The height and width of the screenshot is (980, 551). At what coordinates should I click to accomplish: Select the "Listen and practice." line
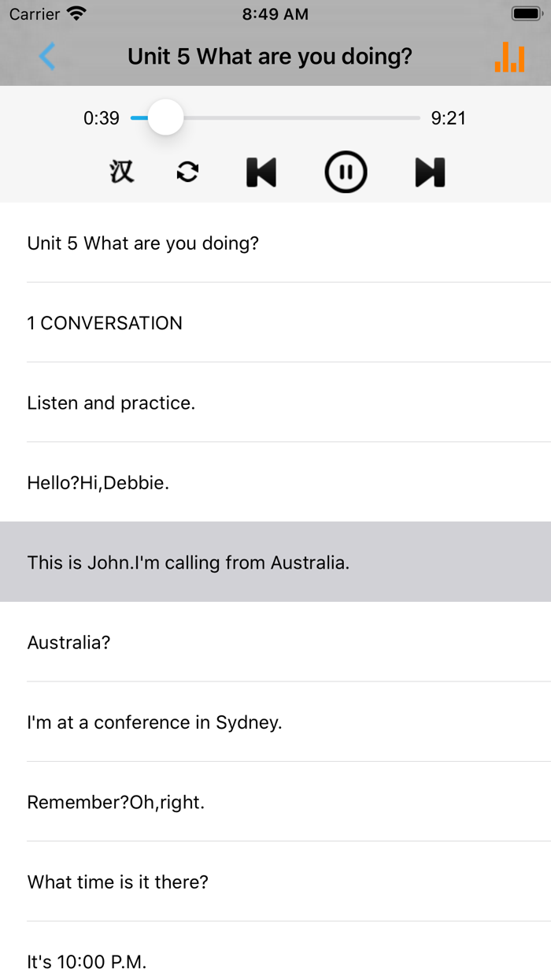point(111,403)
